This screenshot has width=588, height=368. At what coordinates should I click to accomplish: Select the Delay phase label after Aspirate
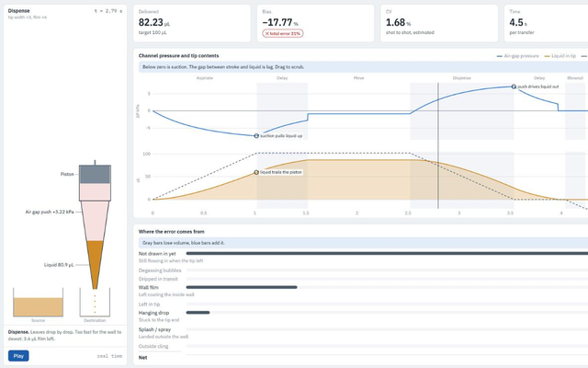pos(282,78)
